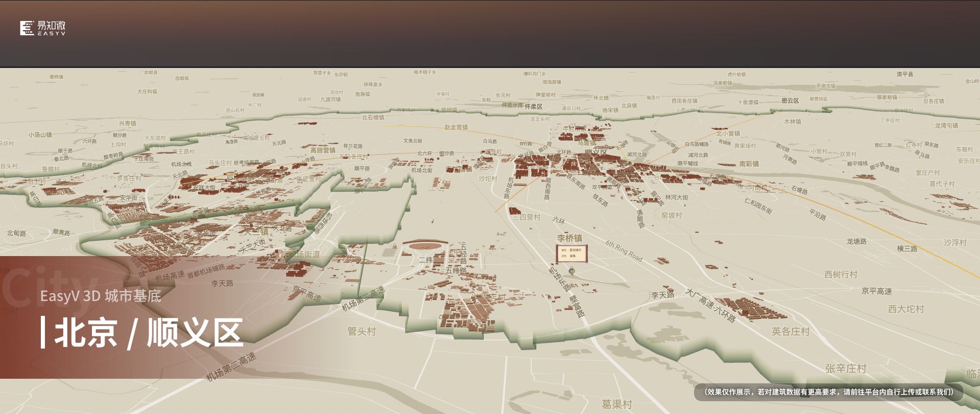Click the 北京 / 顺义区 title
Viewport: 980px width, 414px height.
(x=149, y=333)
